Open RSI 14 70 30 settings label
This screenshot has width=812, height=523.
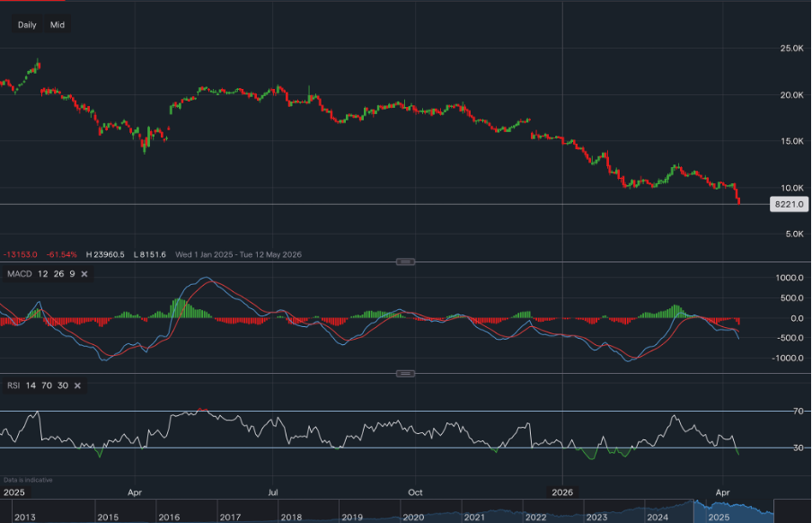click(37, 386)
